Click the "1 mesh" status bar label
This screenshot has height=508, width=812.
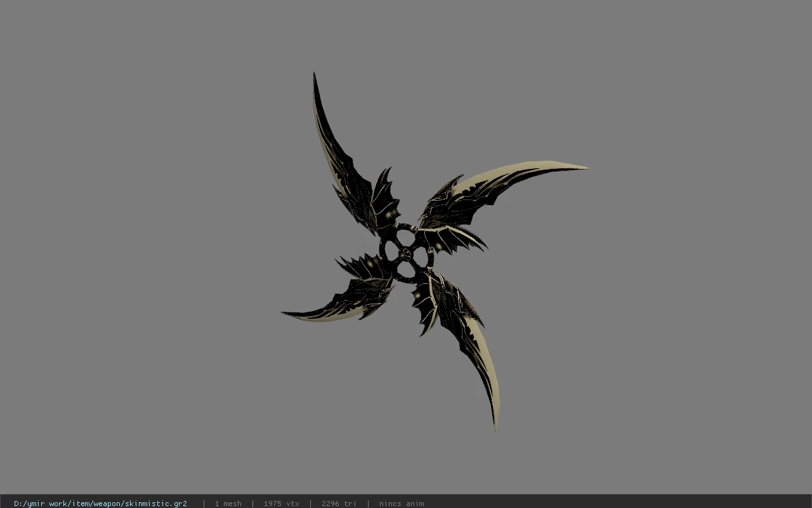point(228,504)
